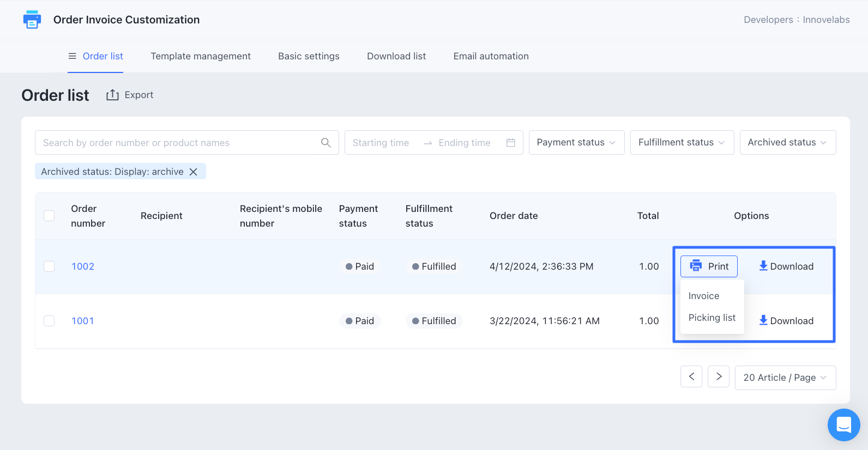Click the Ending time field
Viewport: 868px width, 450px height.
coord(465,143)
